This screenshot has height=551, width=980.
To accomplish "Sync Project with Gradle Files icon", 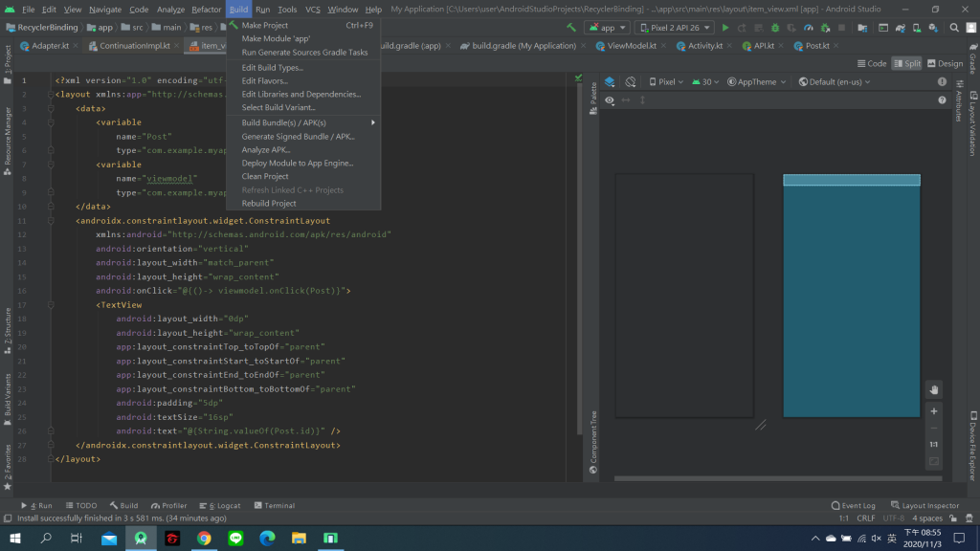I will 900,28.
